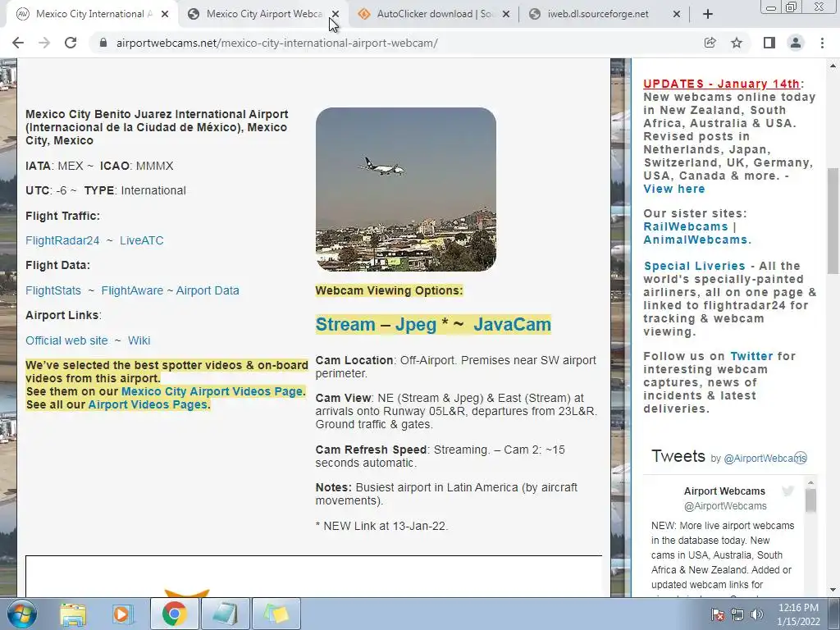Click the airplane webcam thumbnail image
840x630 pixels.
click(x=405, y=189)
